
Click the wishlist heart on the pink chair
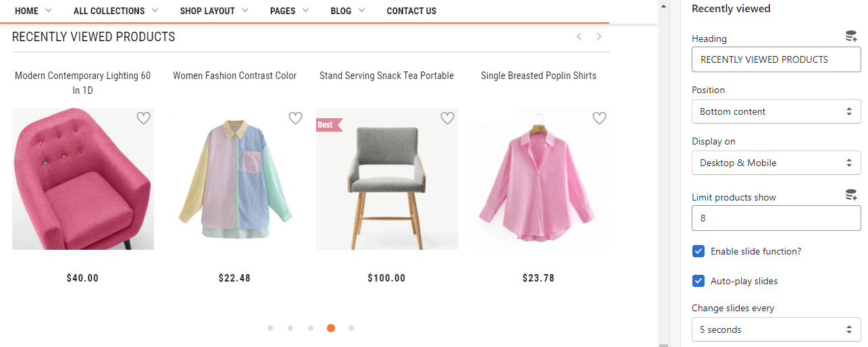coord(143,118)
